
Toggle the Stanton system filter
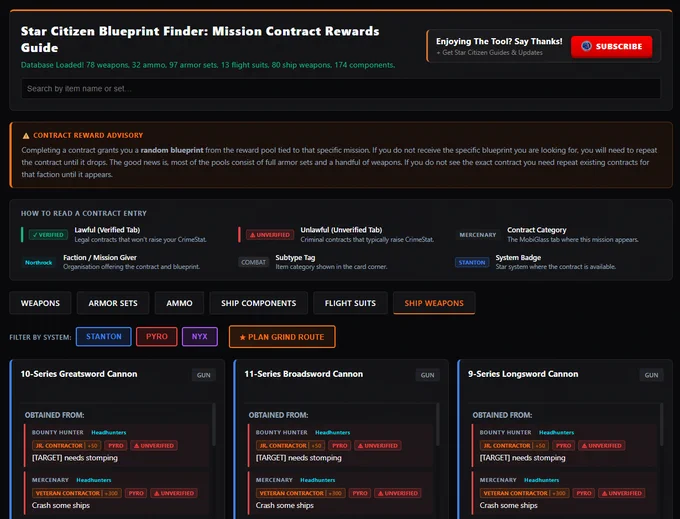point(104,336)
